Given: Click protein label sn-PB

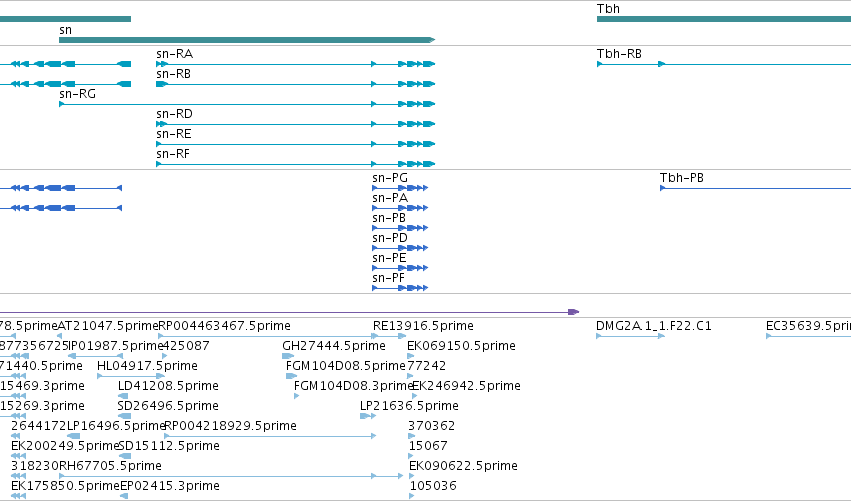Looking at the screenshot, I should 389,218.
